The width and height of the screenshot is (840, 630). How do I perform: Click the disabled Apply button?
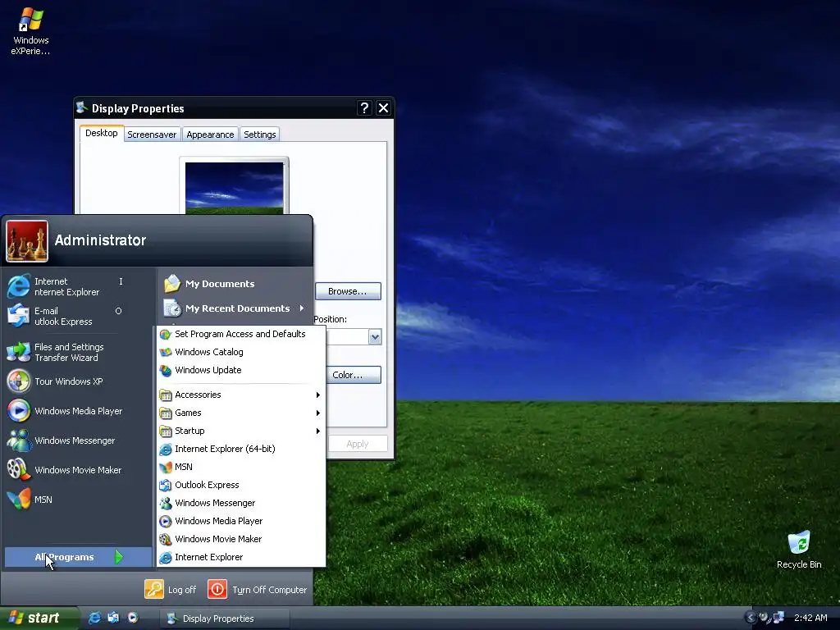(358, 444)
